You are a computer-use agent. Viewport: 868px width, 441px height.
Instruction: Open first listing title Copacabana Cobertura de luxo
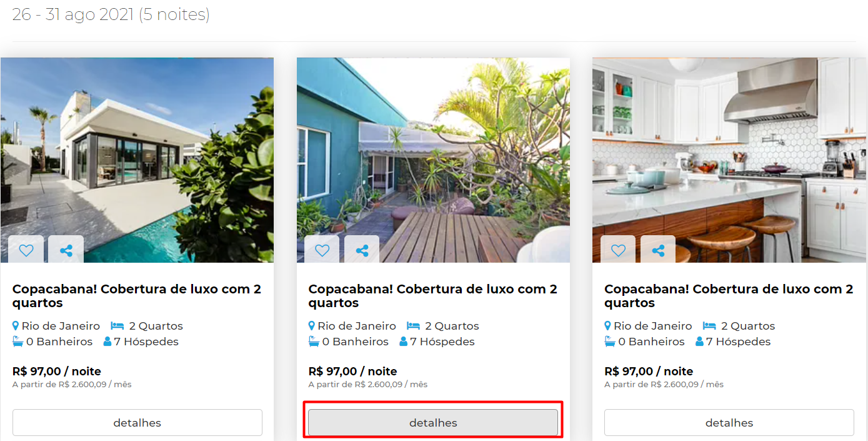point(137,296)
